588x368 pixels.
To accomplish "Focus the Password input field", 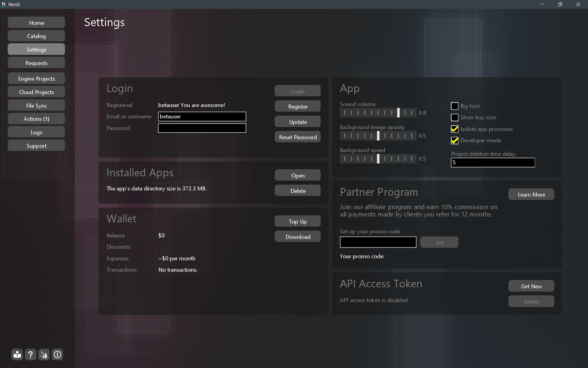I will [202, 128].
